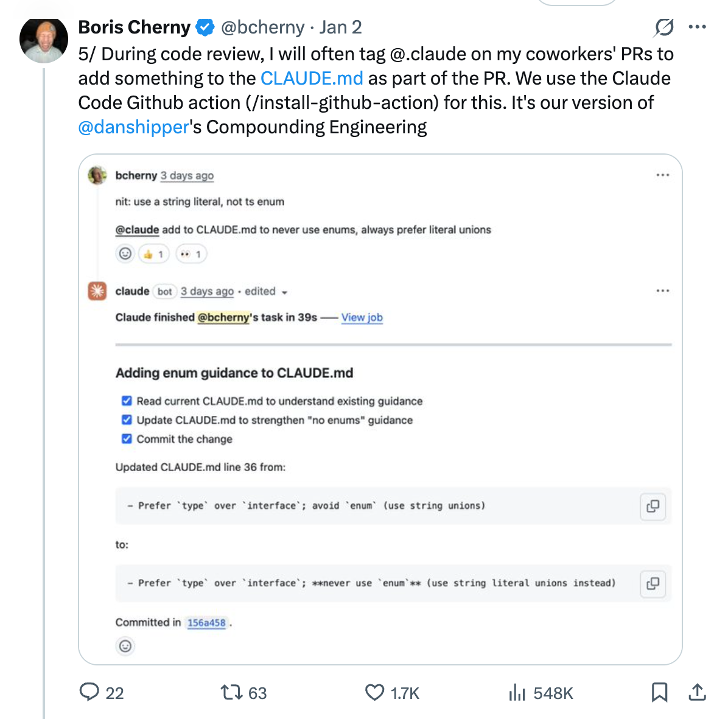The width and height of the screenshot is (728, 719).
Task: Open the 'View job' link
Action: (362, 317)
